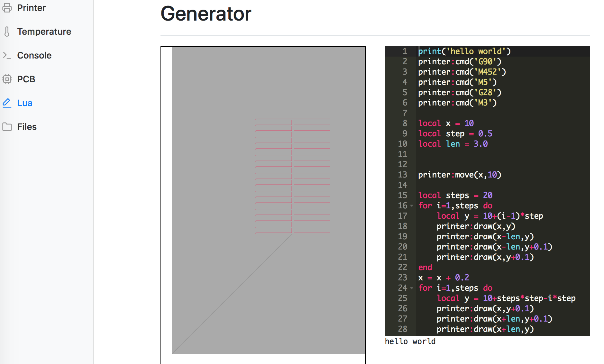Click the 'local len = 3.0' line
Viewport: 604px width, 364px height.
pos(453,144)
